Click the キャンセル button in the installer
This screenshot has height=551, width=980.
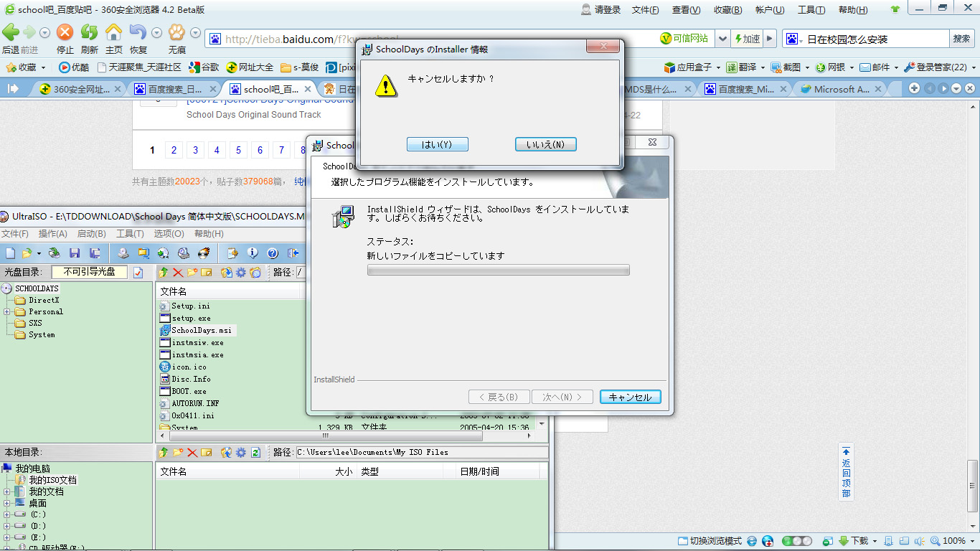pos(631,397)
